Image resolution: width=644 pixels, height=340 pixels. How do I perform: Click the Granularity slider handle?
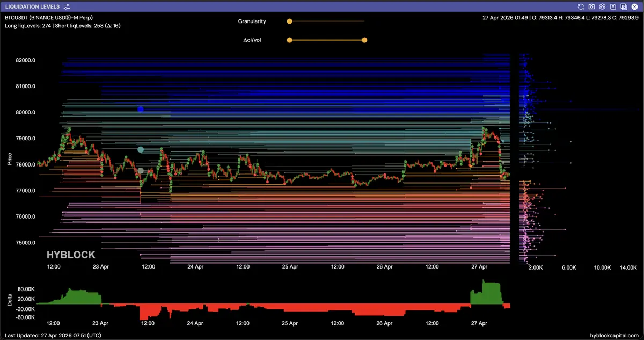[x=289, y=21]
